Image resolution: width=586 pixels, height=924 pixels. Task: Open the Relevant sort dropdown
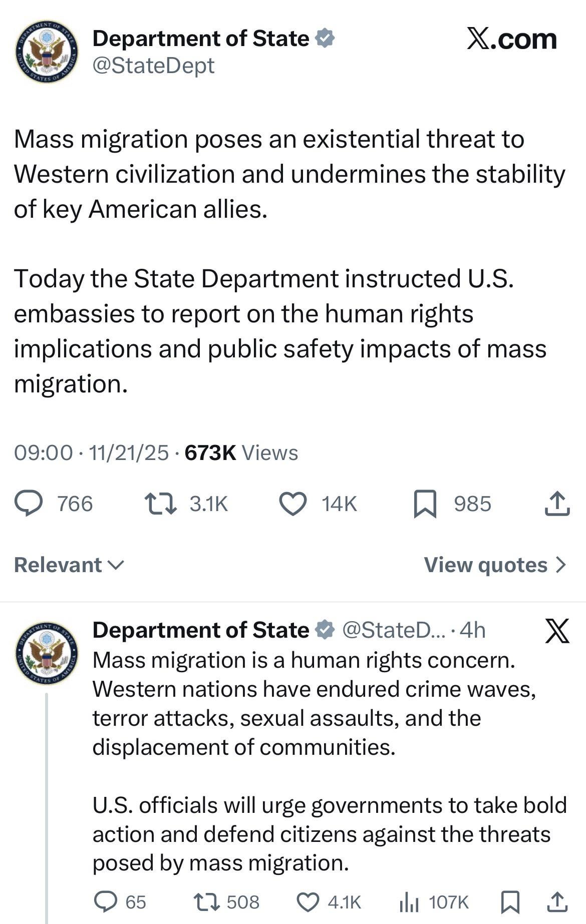(69, 565)
